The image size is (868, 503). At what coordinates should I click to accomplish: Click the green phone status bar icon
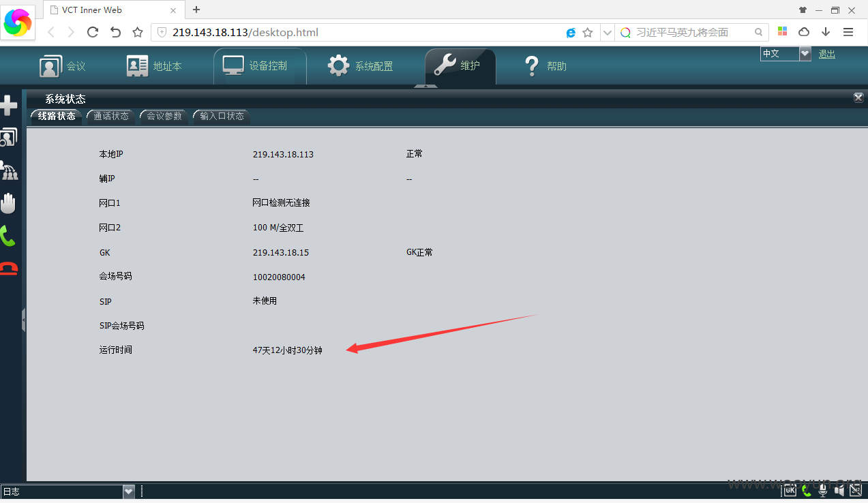click(x=807, y=490)
